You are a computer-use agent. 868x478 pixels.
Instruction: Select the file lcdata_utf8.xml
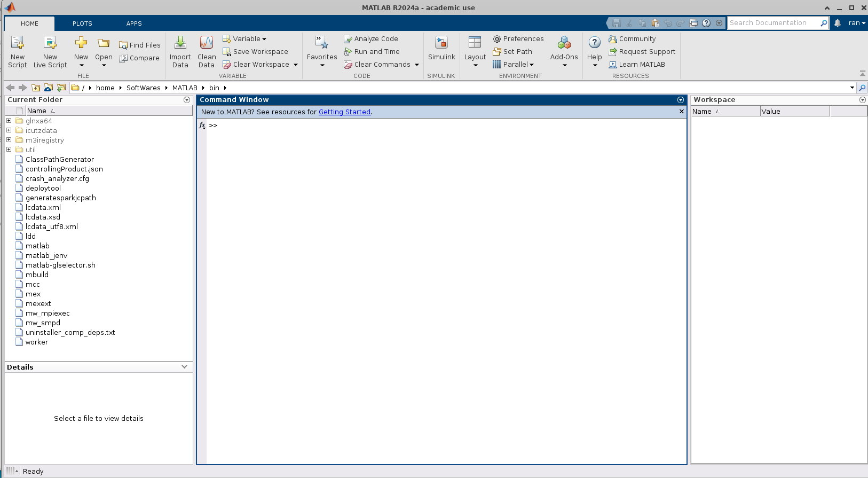(52, 227)
